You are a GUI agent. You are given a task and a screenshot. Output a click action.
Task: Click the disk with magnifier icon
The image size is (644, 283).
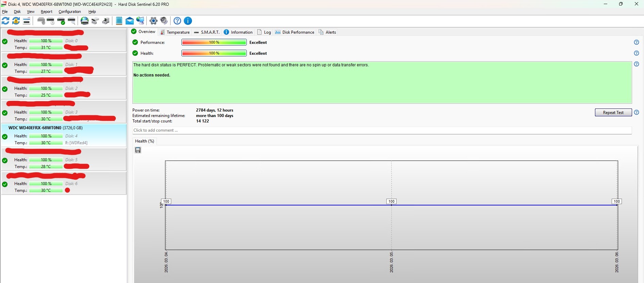pyautogui.click(x=71, y=21)
